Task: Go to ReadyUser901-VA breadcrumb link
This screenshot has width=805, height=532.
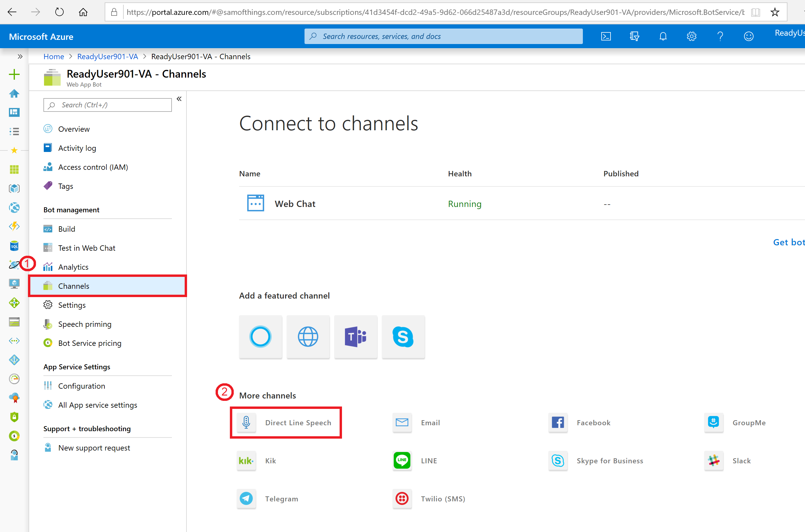Action: pyautogui.click(x=108, y=56)
